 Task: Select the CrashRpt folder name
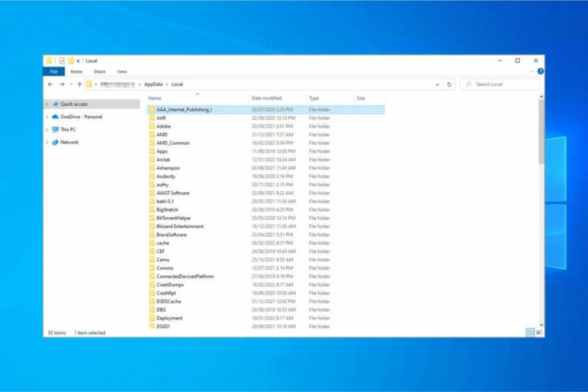[x=166, y=293]
